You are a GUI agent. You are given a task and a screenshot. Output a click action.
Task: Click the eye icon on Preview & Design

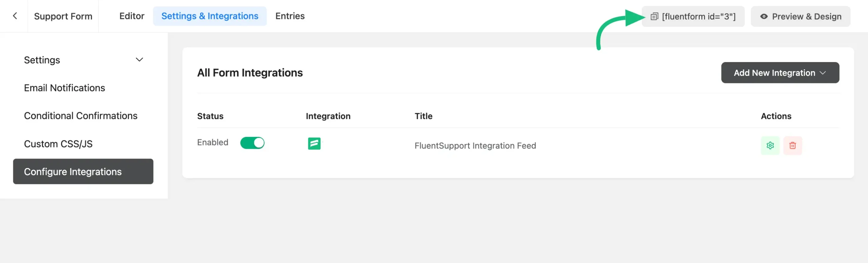pyautogui.click(x=763, y=16)
